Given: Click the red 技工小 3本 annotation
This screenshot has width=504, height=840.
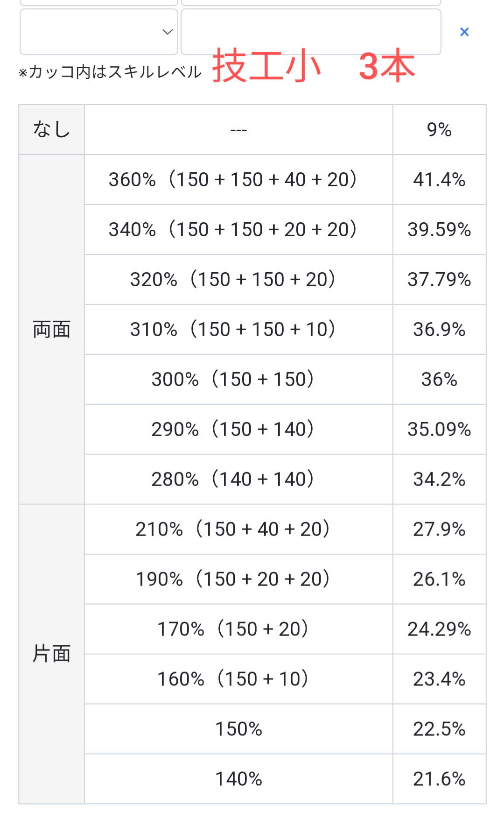Looking at the screenshot, I should [313, 66].
